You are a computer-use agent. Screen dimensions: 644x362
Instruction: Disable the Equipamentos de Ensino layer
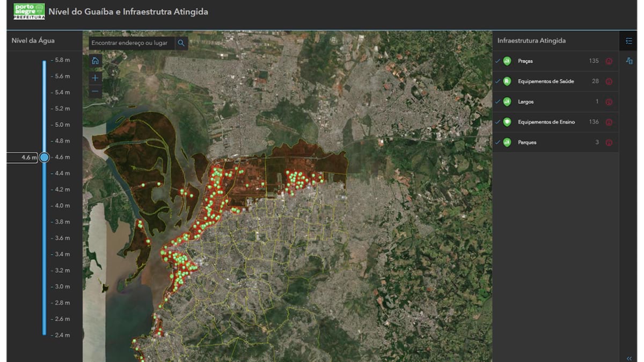pyautogui.click(x=499, y=122)
